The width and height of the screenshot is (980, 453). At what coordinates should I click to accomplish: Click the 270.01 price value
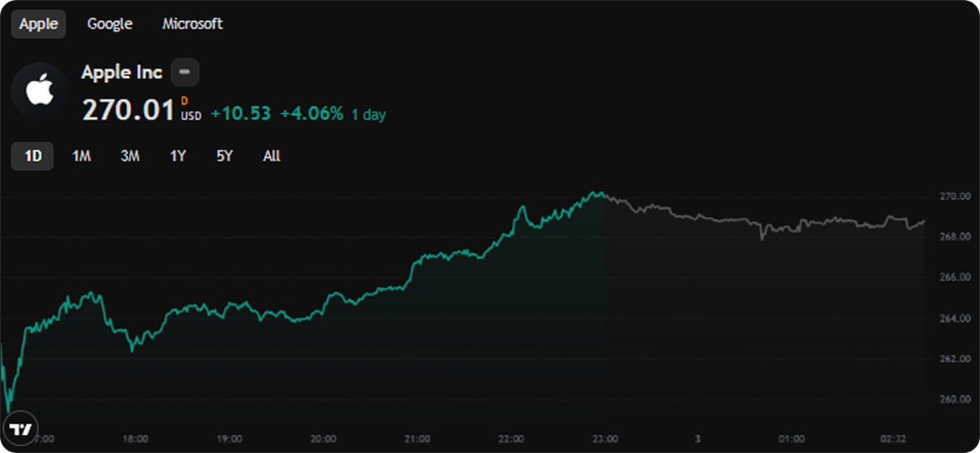(128, 111)
